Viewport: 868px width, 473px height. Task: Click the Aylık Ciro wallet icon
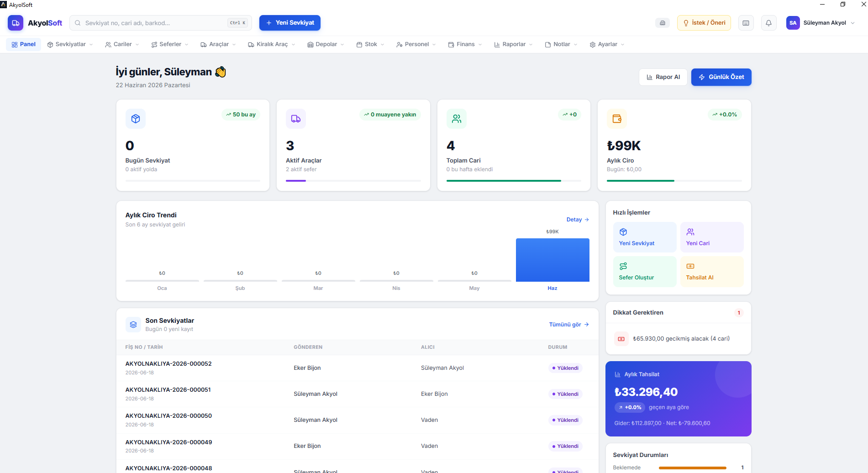click(617, 119)
